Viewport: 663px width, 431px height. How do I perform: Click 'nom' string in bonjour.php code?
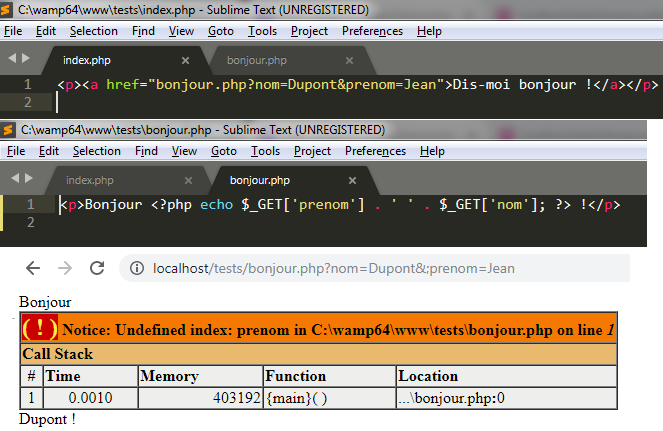[x=509, y=205]
